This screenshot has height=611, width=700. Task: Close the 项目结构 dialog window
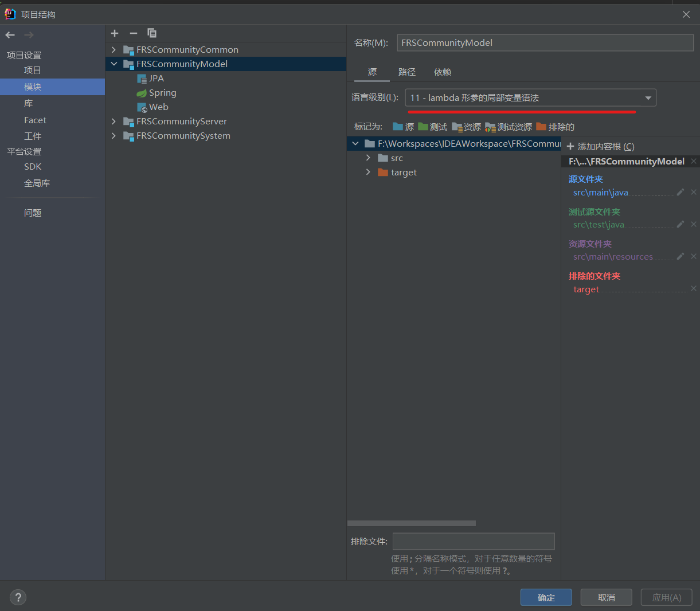pyautogui.click(x=686, y=14)
